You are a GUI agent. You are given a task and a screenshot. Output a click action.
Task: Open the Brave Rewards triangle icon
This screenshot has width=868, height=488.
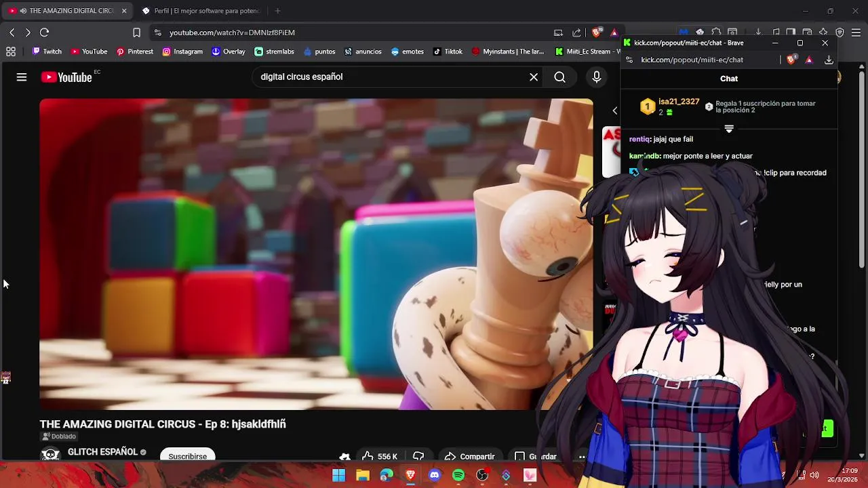tap(614, 33)
